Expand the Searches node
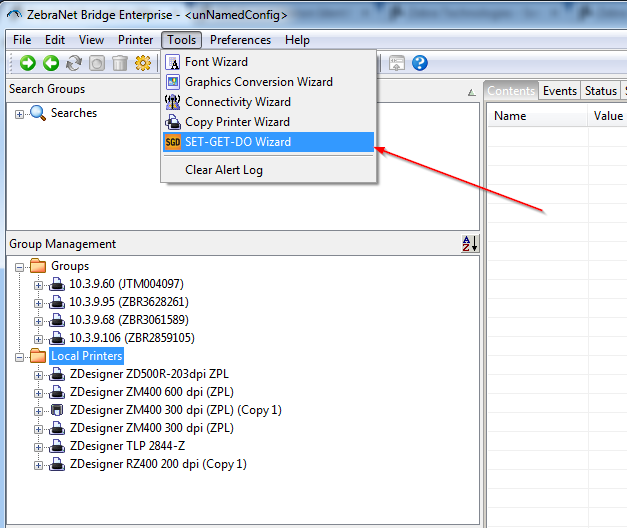This screenshot has height=528, width=627. pos(20,114)
